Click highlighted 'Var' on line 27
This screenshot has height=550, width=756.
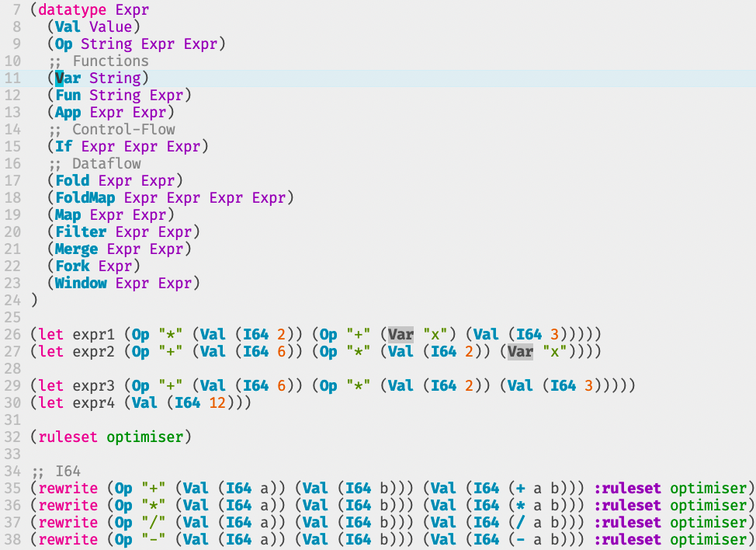pos(520,352)
